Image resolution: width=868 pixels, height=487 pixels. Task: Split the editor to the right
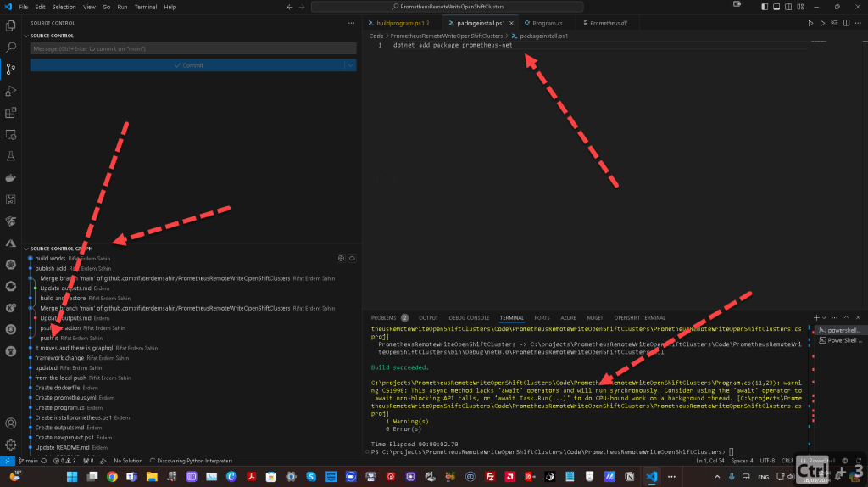[847, 23]
